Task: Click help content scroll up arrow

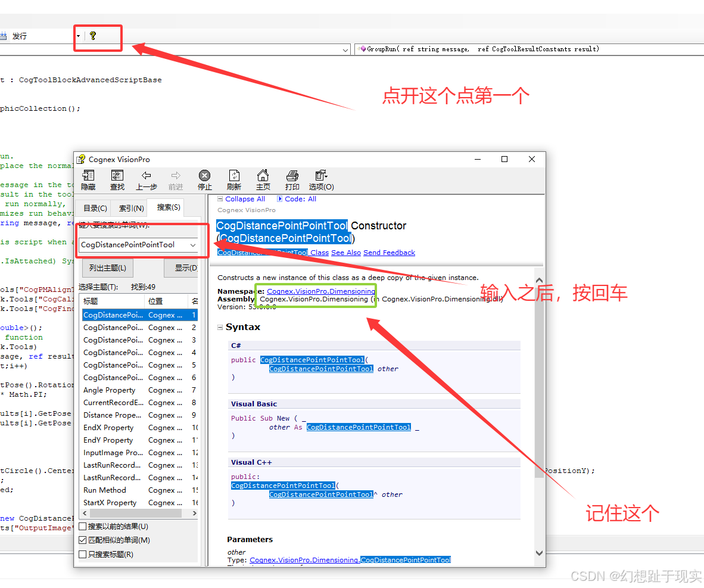Action: [539, 281]
